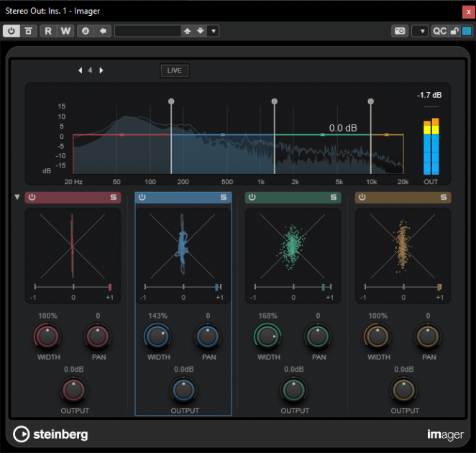Viewport: 476px width, 453px height.
Task: Load previous preset with up arrow
Action: 187,31
